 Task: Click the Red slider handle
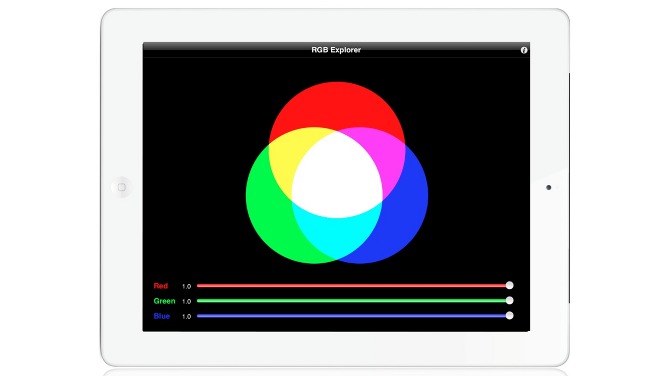click(509, 285)
